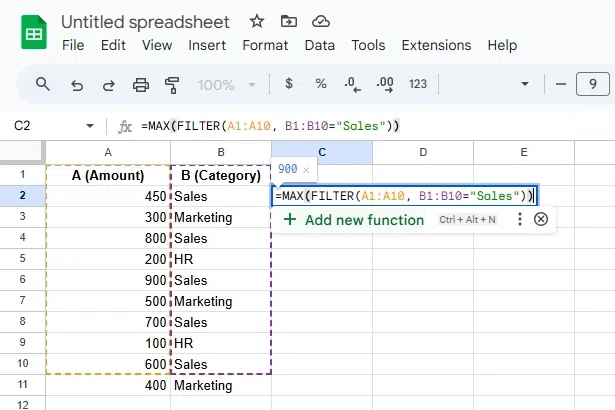Image resolution: width=615 pixels, height=410 pixels.
Task: Open the File menu
Action: pyautogui.click(x=73, y=45)
